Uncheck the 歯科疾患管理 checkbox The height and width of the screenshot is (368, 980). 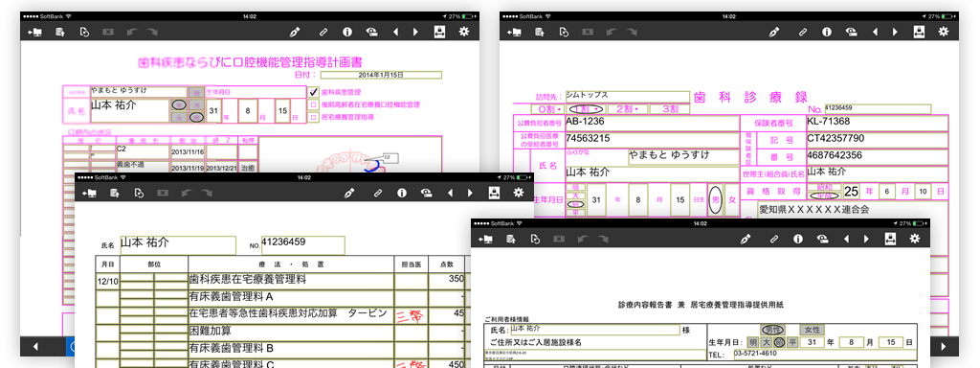point(313,91)
